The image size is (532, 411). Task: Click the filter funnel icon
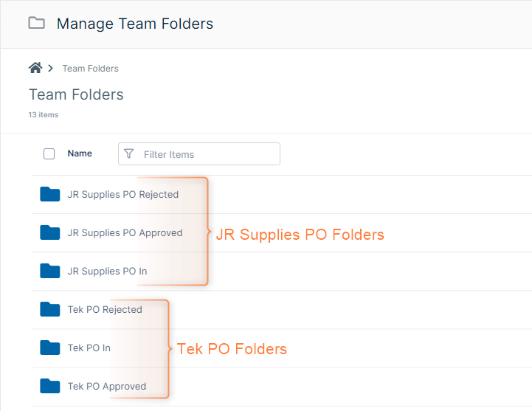point(129,154)
